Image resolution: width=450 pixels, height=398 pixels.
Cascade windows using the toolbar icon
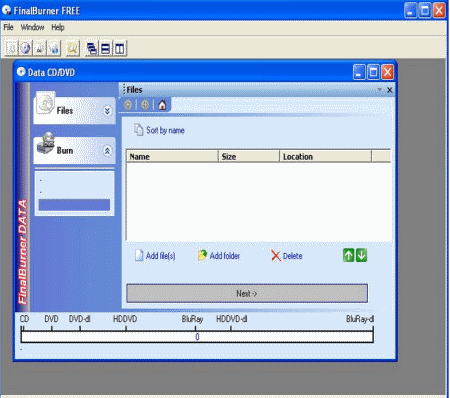pyautogui.click(x=91, y=49)
